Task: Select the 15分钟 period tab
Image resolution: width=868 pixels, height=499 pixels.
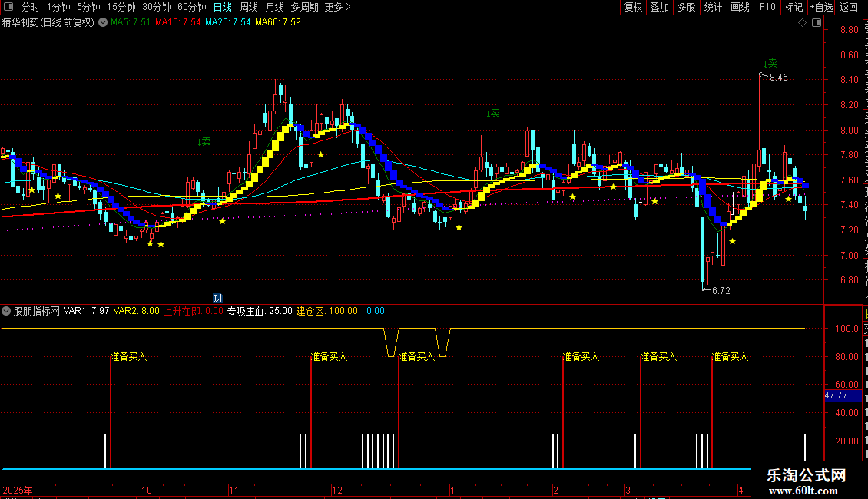Action: pos(121,7)
